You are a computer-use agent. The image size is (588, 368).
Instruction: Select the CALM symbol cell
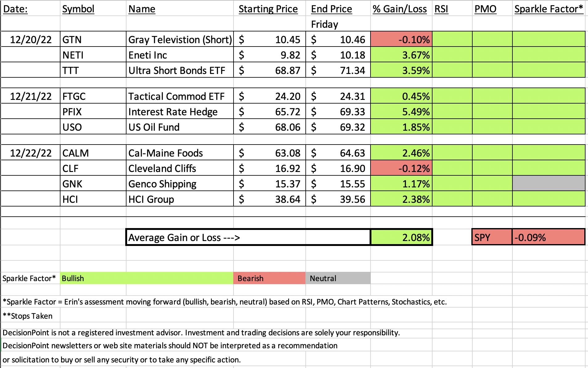(93, 153)
